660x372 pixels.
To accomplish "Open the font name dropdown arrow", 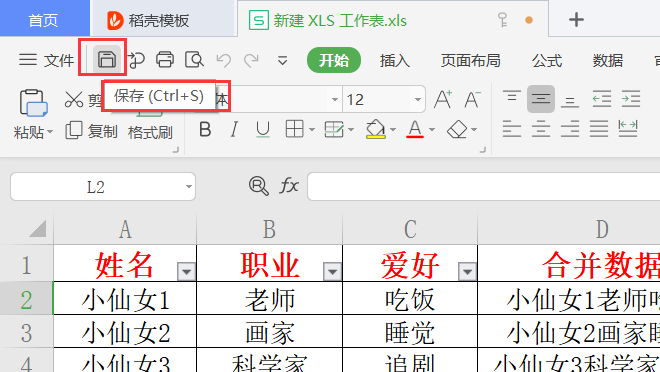I will click(x=335, y=100).
